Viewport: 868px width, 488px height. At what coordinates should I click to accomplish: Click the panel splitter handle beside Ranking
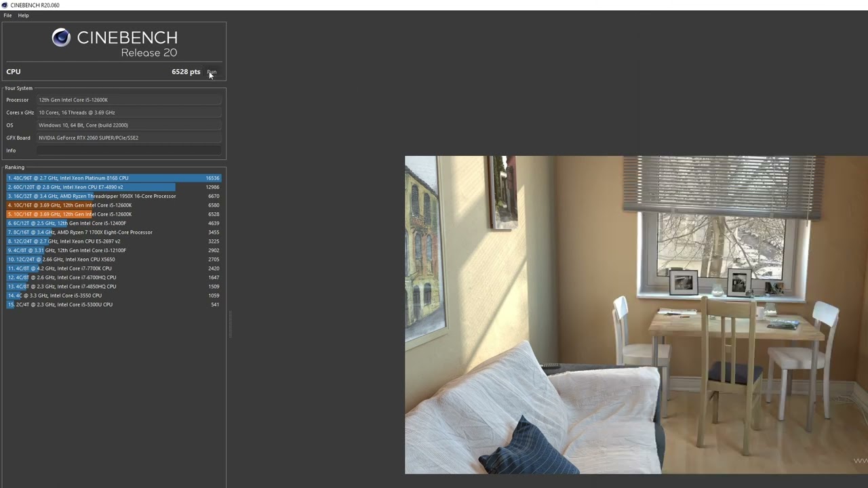[230, 324]
